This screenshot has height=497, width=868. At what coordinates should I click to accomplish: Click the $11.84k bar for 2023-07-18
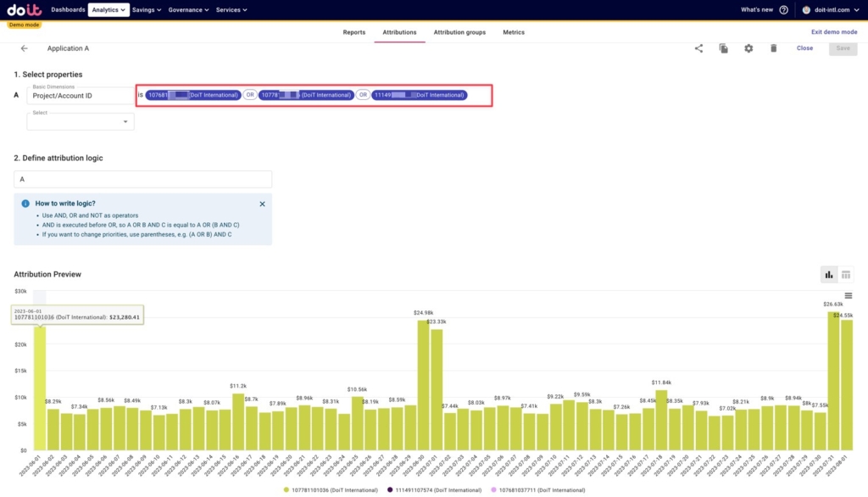point(661,420)
